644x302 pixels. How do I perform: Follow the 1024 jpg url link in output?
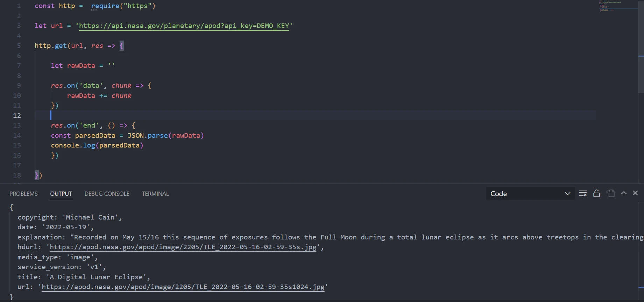(x=183, y=287)
